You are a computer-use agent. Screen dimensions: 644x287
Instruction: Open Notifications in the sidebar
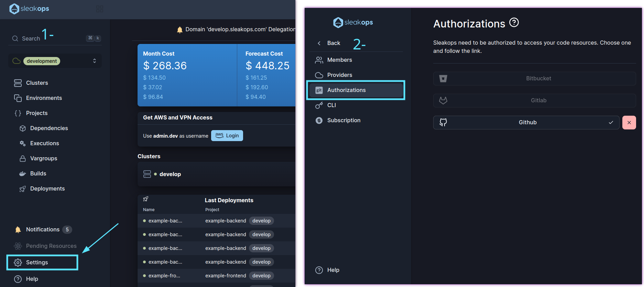click(43, 229)
